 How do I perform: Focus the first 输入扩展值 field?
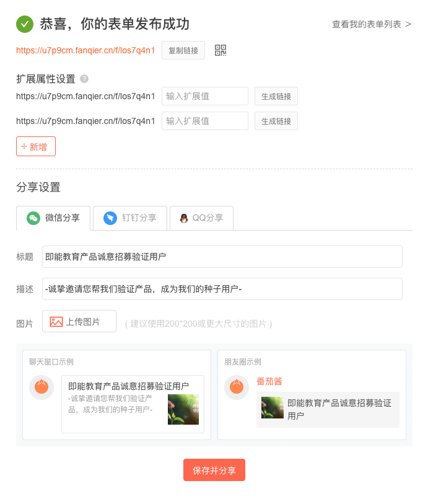pos(205,96)
